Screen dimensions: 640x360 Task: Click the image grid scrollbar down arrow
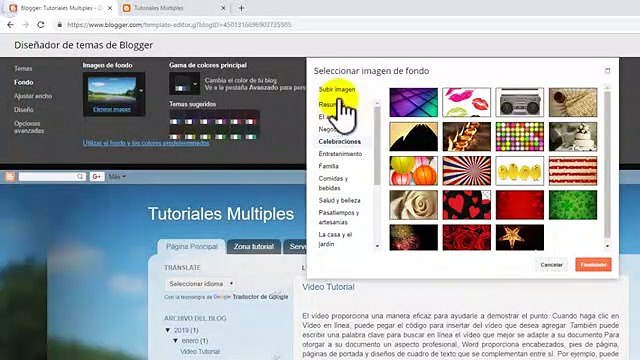tap(607, 246)
